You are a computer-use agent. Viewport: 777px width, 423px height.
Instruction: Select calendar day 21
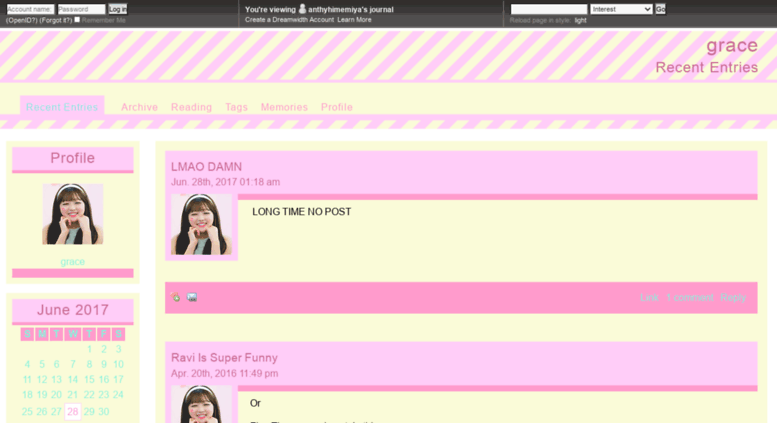pyautogui.click(x=73, y=395)
